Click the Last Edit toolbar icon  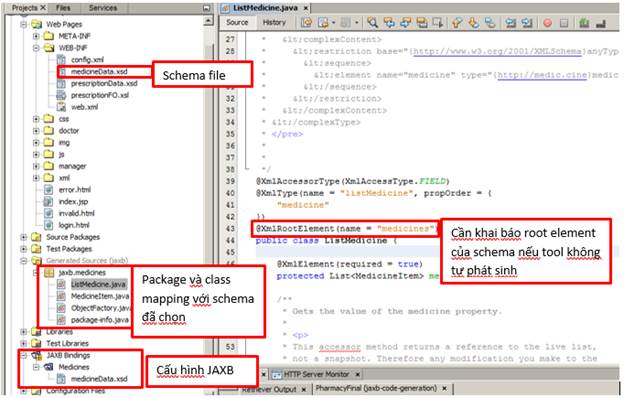point(307,23)
